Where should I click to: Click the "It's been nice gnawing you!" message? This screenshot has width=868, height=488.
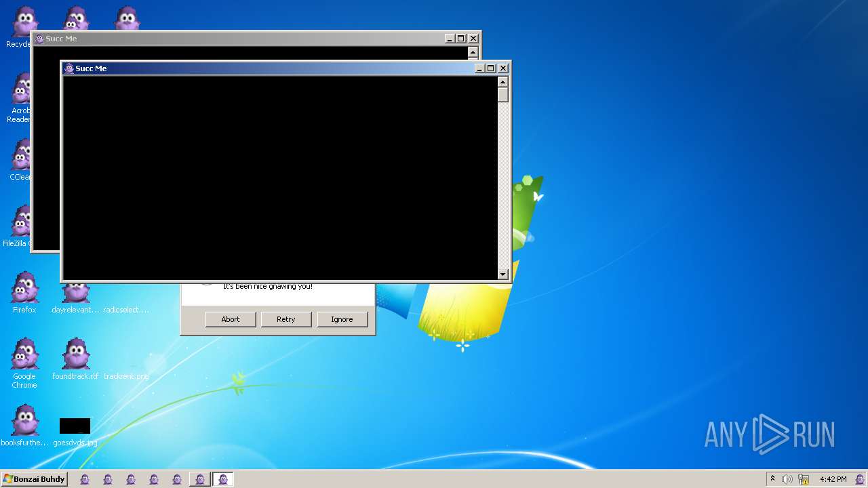(268, 287)
